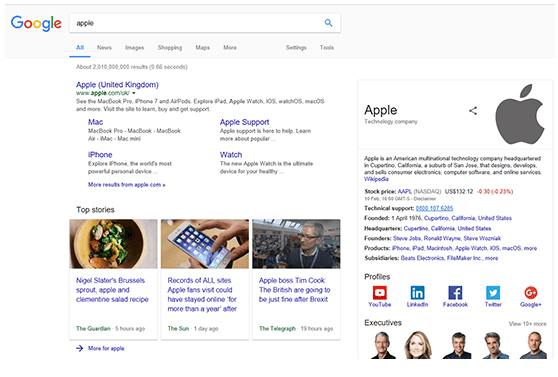Viewport: 558px width, 377px height.
Task: Open the Watch sitelink
Action: [231, 155]
